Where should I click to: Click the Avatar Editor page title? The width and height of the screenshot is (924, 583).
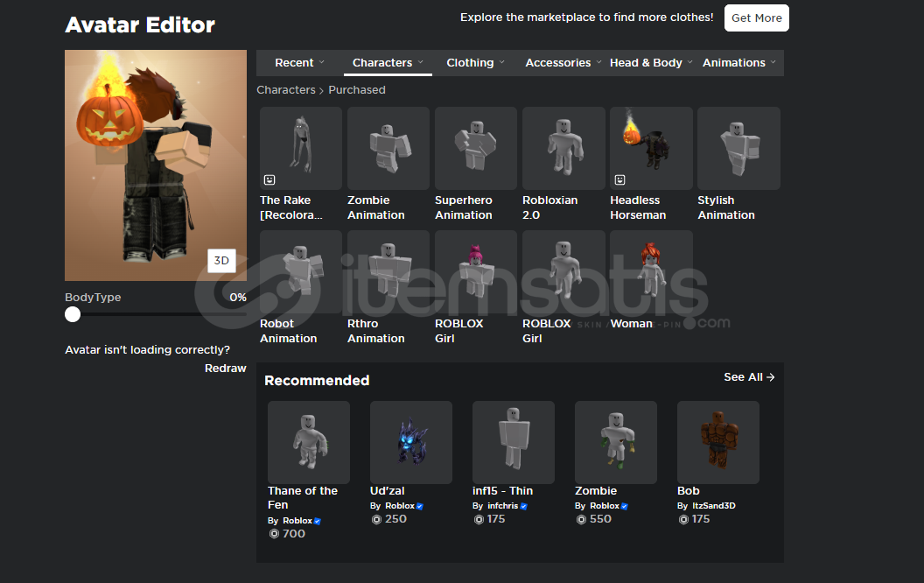coord(140,25)
